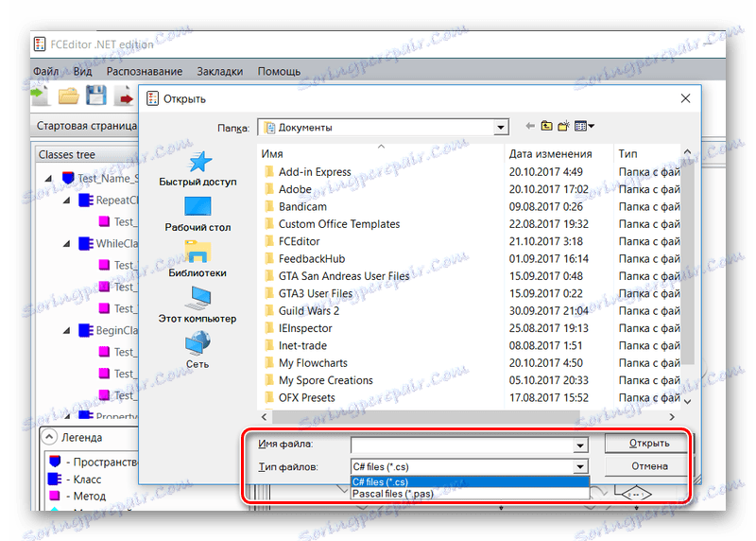756x541 pixels.
Task: Open the Помощь menu
Action: pyautogui.click(x=279, y=72)
